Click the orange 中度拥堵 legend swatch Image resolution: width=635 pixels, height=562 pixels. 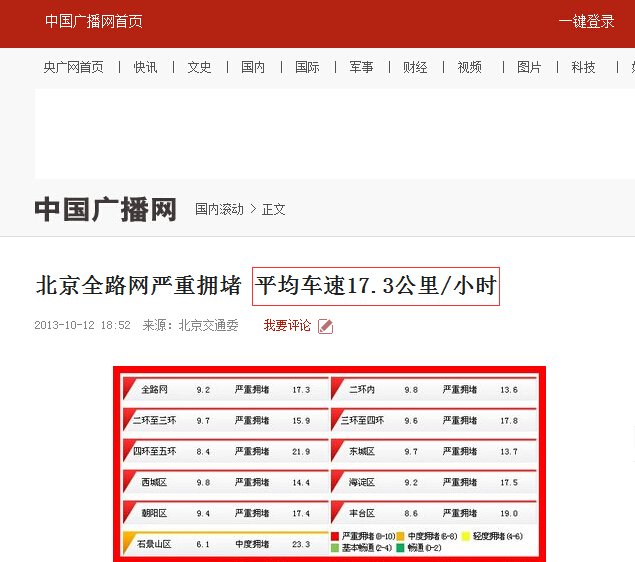click(401, 536)
